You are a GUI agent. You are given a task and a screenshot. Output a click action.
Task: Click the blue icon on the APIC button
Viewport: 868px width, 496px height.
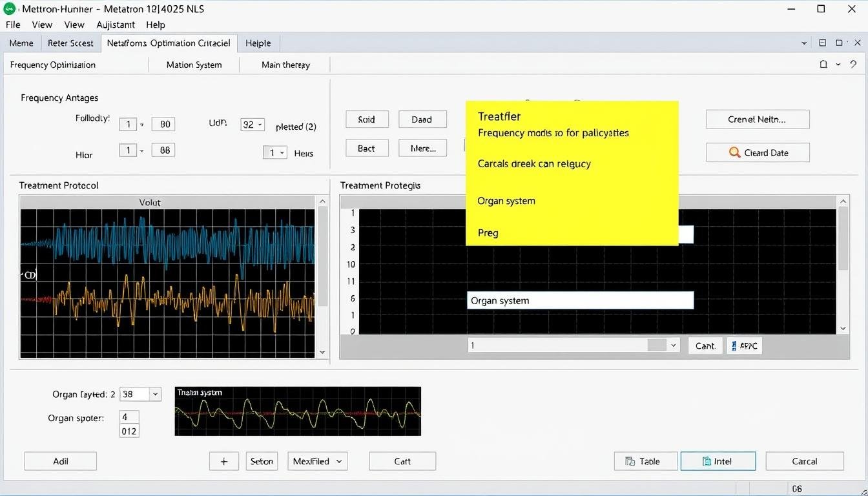[734, 346]
